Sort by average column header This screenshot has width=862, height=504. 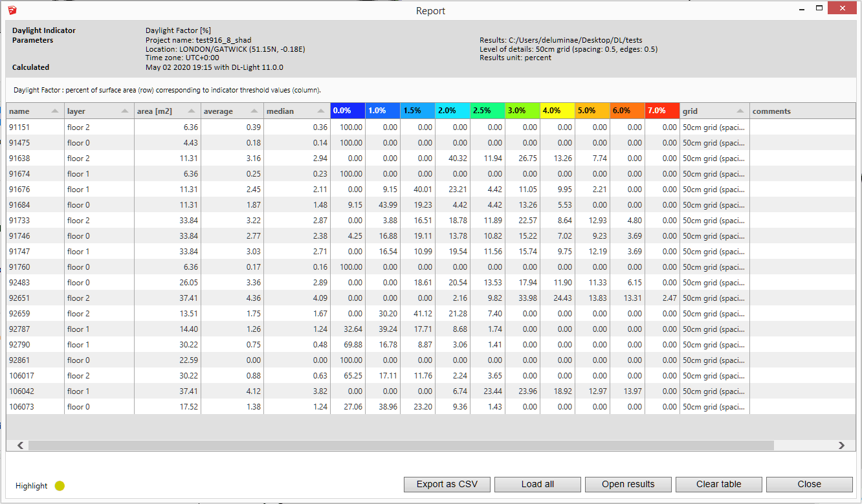[x=232, y=111]
